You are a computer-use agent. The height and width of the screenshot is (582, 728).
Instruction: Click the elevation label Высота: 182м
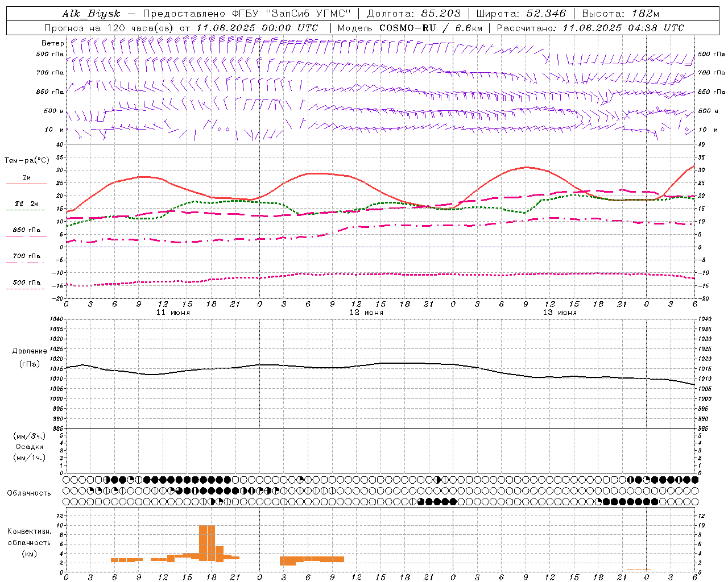[621, 14]
